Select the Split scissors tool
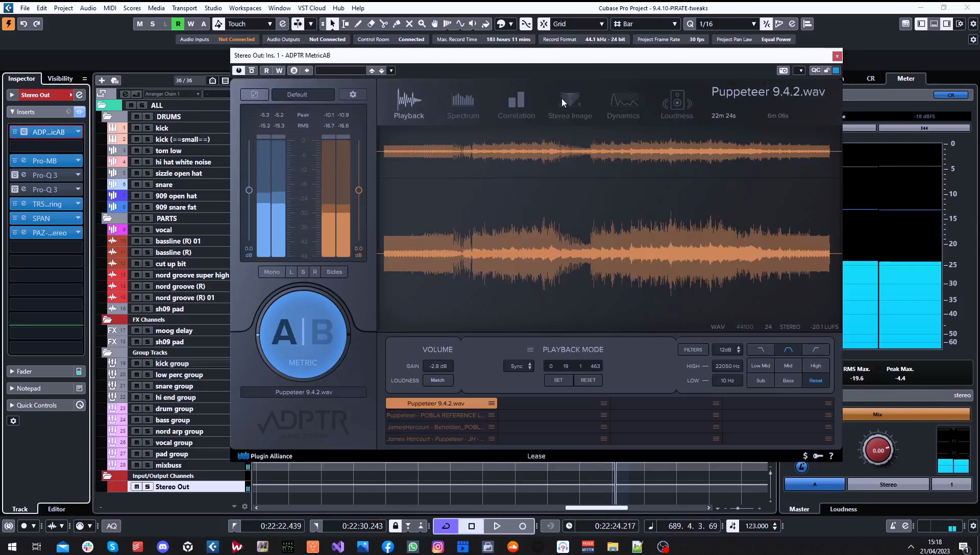Viewport: 980px width, 555px height. pyautogui.click(x=384, y=24)
